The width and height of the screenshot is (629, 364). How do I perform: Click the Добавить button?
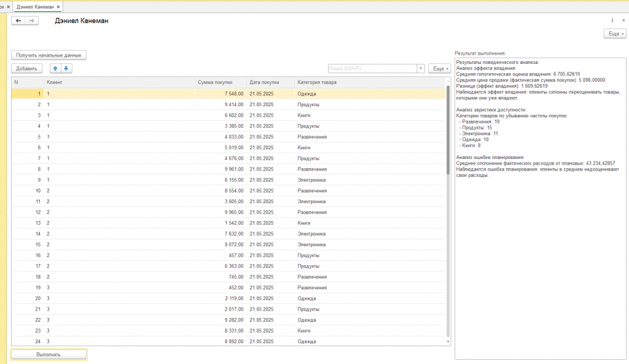pyautogui.click(x=26, y=69)
